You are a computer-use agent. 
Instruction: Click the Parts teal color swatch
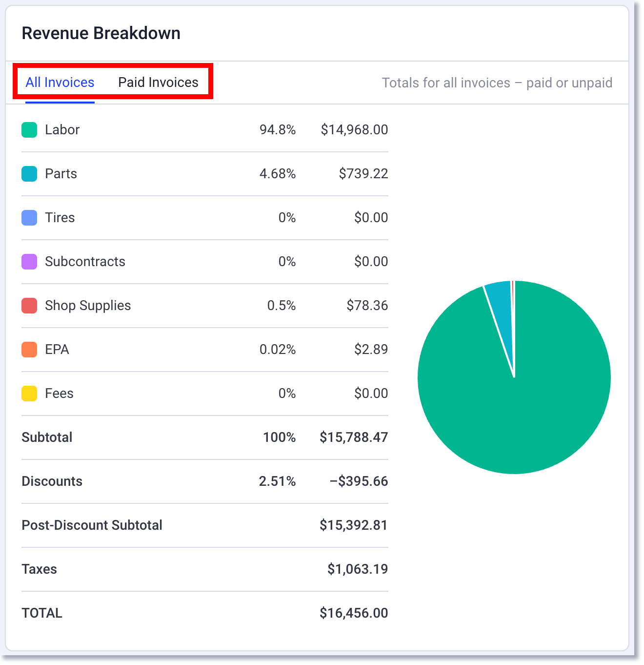click(x=29, y=173)
